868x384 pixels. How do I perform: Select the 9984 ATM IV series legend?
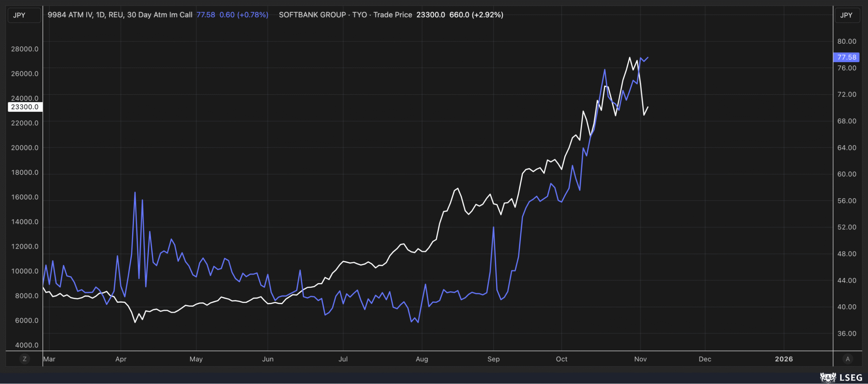point(120,15)
